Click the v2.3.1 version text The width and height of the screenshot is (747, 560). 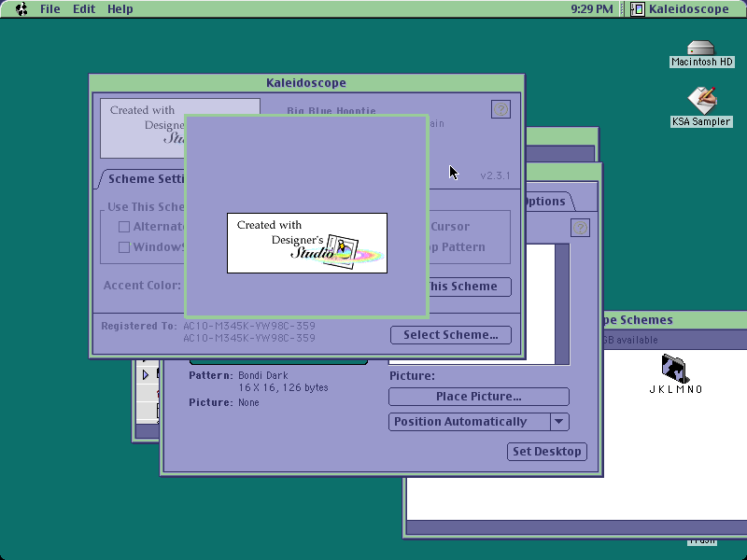(x=495, y=175)
